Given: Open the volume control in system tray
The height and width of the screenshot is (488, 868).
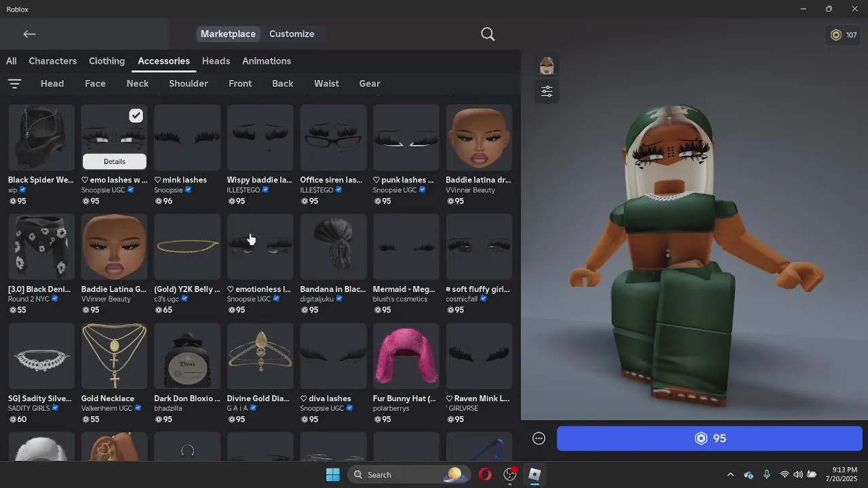Looking at the screenshot, I should coord(798,474).
